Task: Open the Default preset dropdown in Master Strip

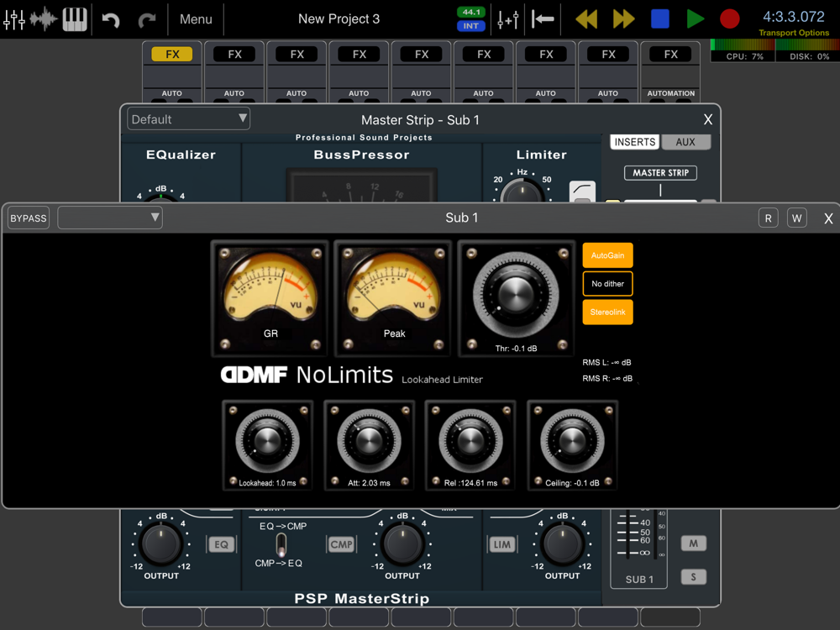Action: [x=188, y=119]
